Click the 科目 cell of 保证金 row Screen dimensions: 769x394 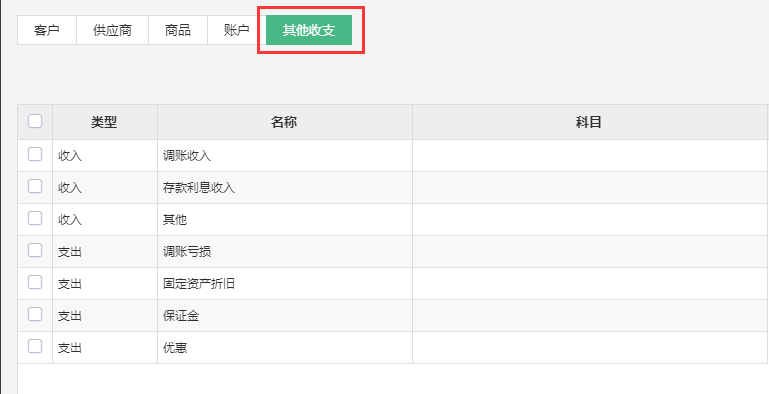pyautogui.click(x=590, y=315)
